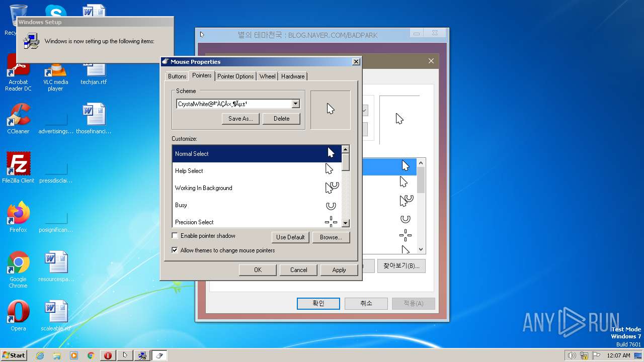Select busy ring pointer in Korean dialog list
Screen dimensions: 644x362
point(405,219)
